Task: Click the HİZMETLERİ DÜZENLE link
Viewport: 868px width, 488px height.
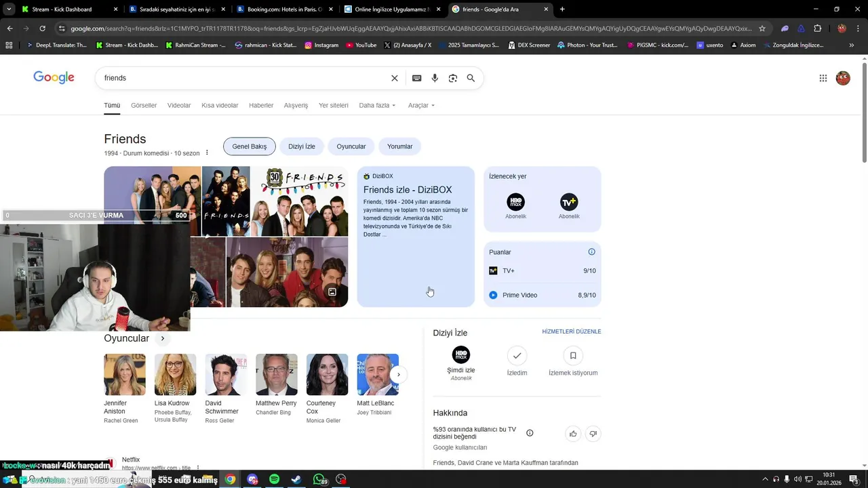Action: 572,331
